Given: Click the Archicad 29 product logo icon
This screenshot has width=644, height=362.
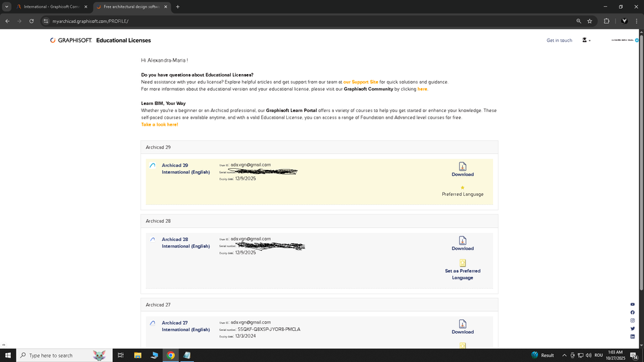Looking at the screenshot, I should click(x=152, y=166).
